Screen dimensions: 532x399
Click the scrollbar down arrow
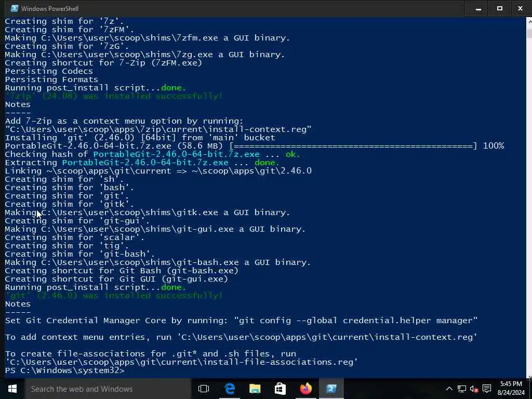(529, 375)
